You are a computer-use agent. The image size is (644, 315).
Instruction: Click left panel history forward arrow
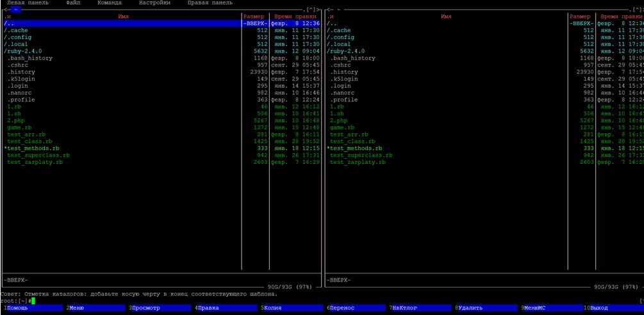(x=318, y=10)
